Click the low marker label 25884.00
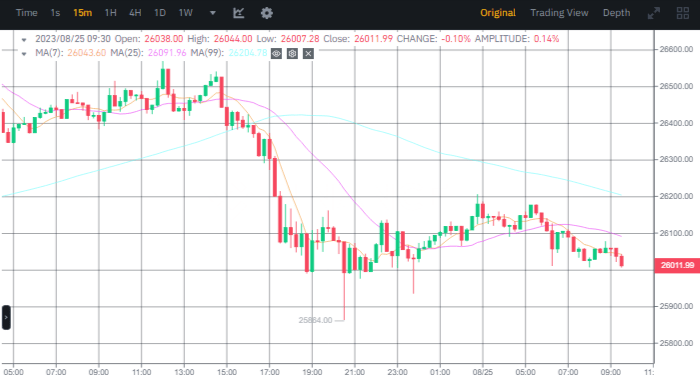700x380 pixels. click(x=315, y=320)
